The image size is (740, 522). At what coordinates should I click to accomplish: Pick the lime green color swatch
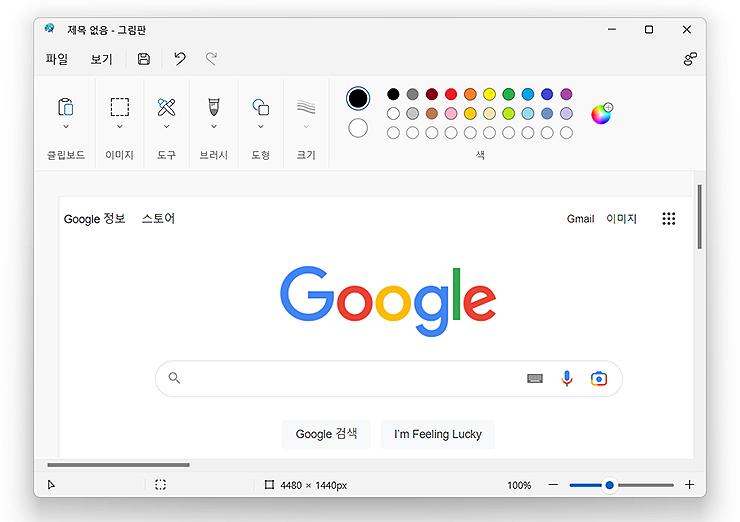[508, 114]
